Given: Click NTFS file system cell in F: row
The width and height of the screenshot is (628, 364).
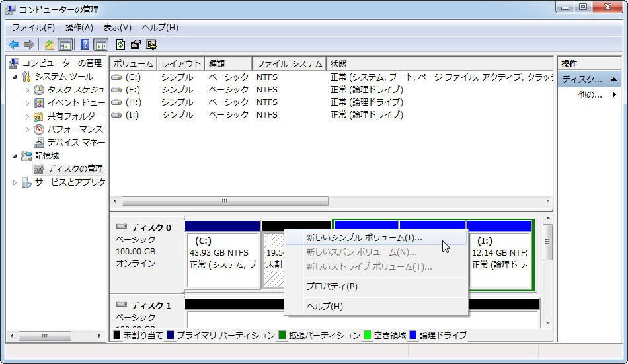Looking at the screenshot, I should [x=267, y=90].
